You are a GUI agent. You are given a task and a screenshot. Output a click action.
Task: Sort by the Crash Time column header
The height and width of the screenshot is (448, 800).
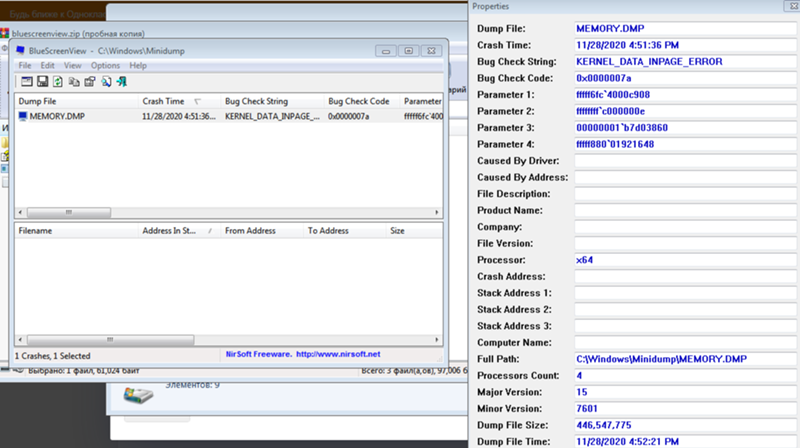tap(180, 101)
